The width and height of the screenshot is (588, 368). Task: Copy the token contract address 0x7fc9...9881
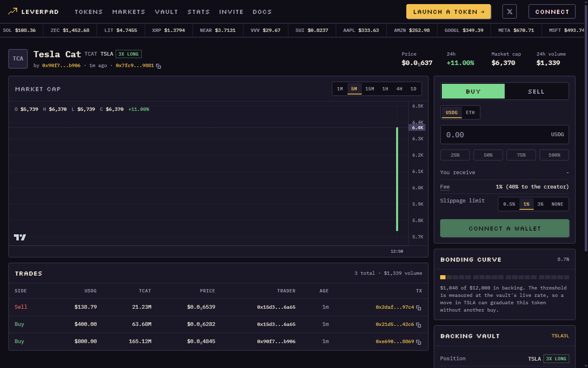click(x=158, y=66)
